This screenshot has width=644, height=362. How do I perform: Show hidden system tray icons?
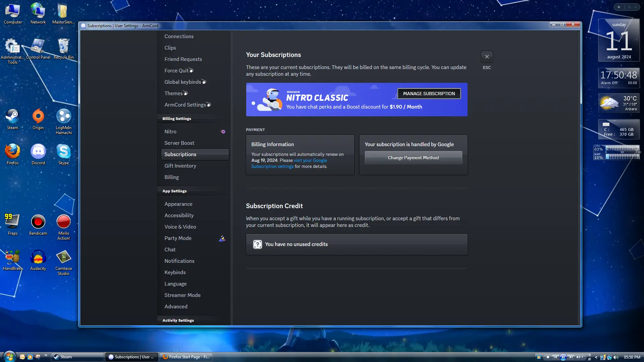596,357
